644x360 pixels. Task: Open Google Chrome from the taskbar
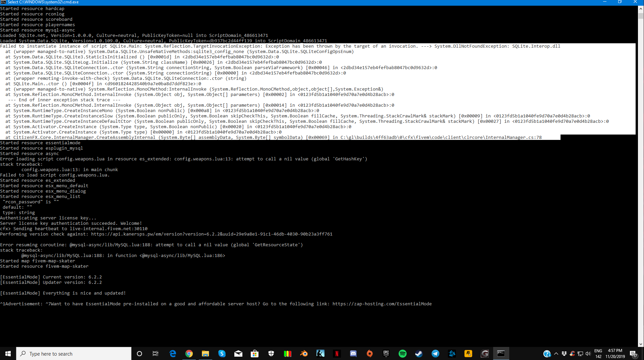pos(189,354)
